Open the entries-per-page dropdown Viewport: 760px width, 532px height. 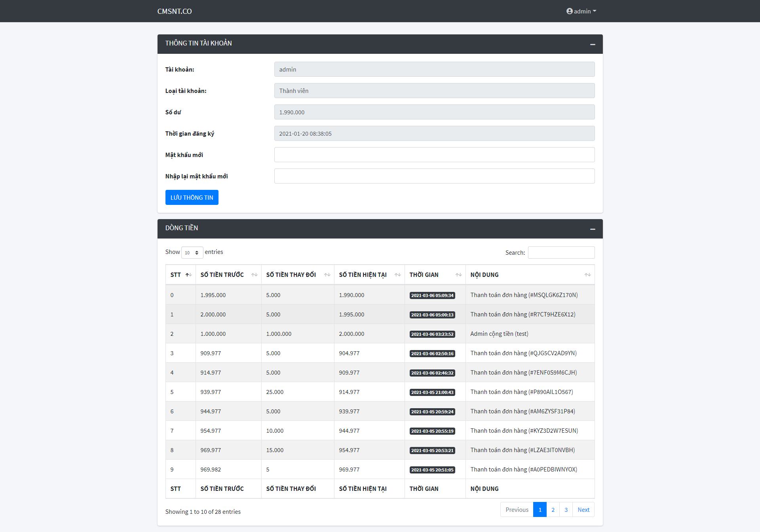tap(192, 252)
